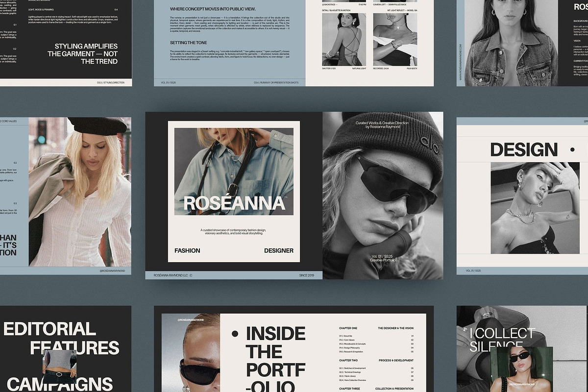588x392 pixels.
Task: Click the 'CHAPTER THREE' heading
Action: point(349,389)
